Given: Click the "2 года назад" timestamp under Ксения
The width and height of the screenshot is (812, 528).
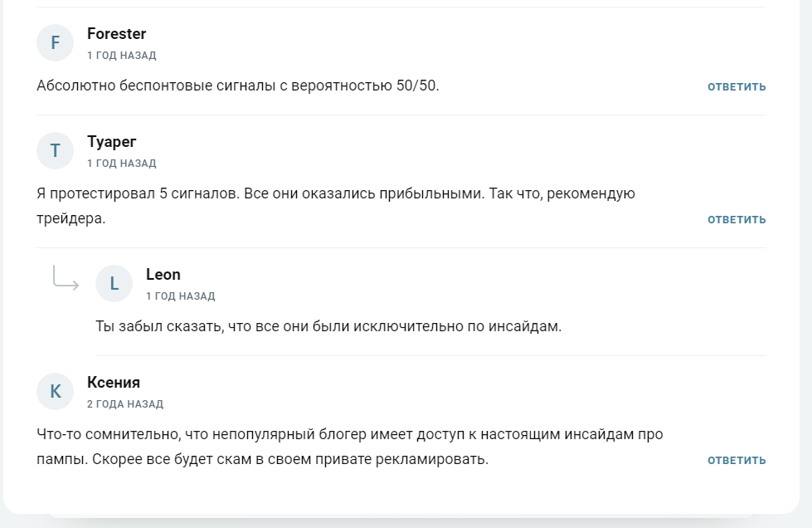Looking at the screenshot, I should pos(124,404).
